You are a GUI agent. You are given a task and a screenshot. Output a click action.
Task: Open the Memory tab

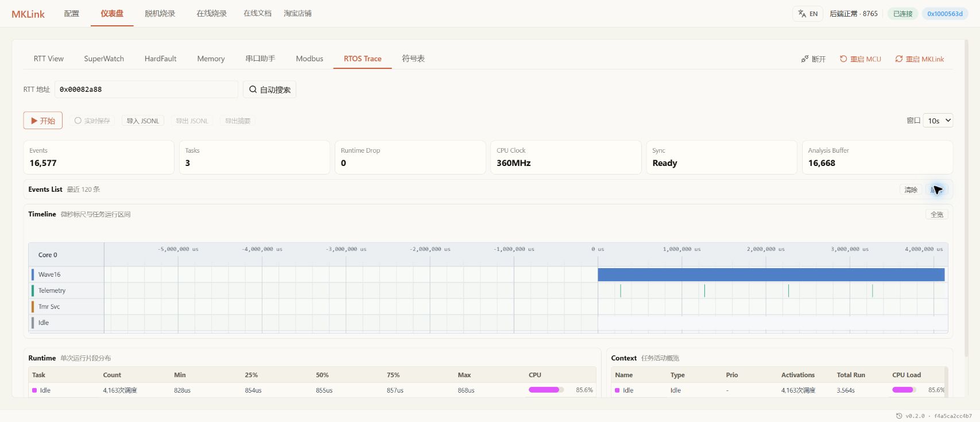[x=211, y=59]
